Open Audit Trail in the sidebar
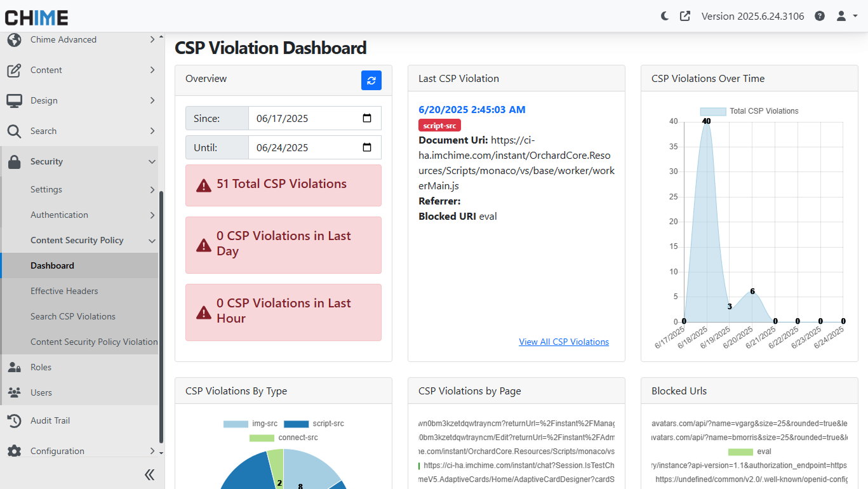Image resolution: width=868 pixels, height=489 pixels. pos(79,420)
